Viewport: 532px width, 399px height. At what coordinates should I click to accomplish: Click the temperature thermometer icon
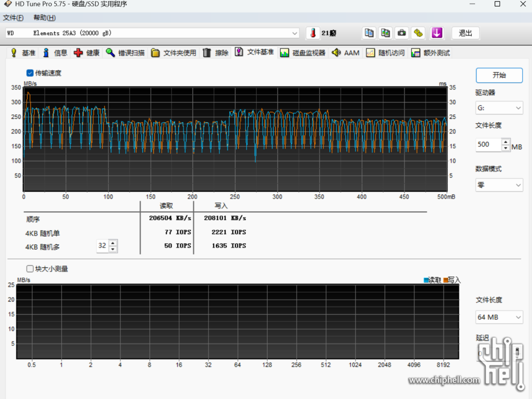click(313, 33)
